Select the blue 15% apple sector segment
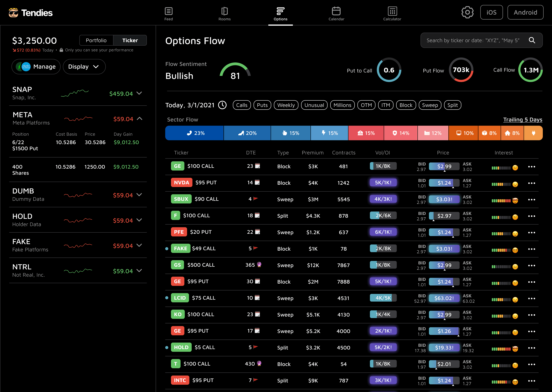This screenshot has height=392, width=552. point(291,133)
